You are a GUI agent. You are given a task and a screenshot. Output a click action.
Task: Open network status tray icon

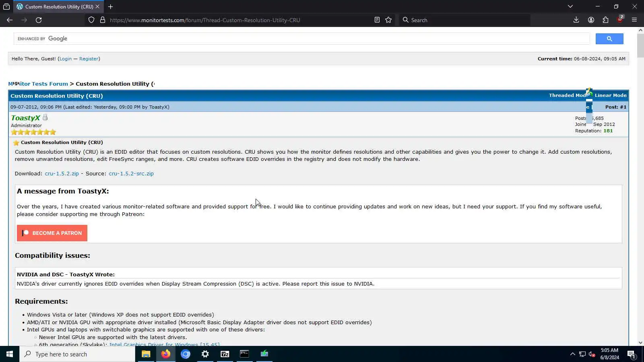click(x=582, y=354)
